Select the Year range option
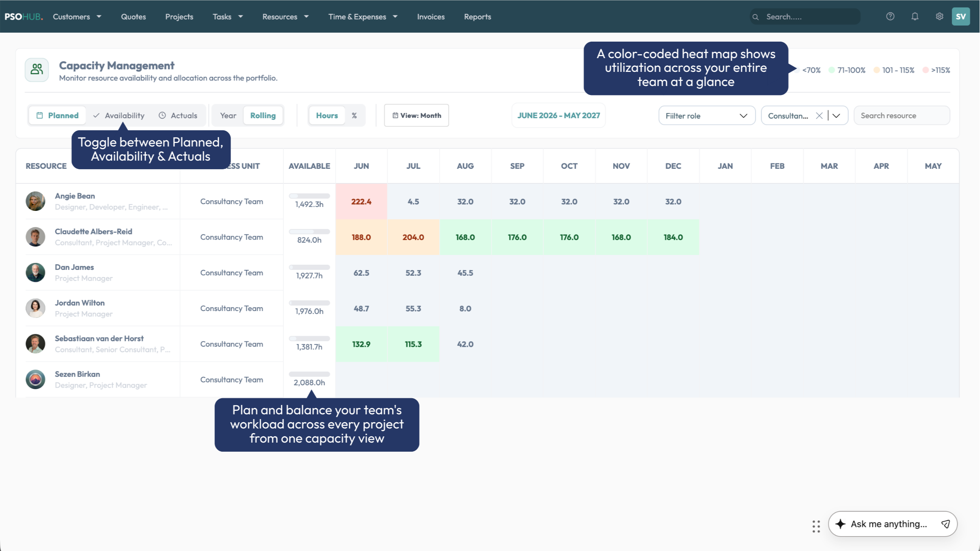The height and width of the screenshot is (551, 980). point(228,115)
